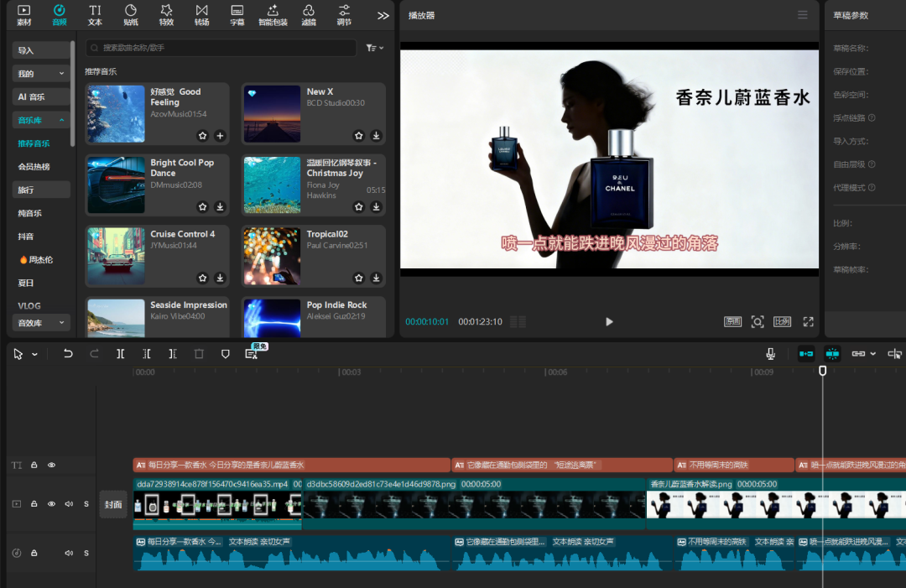Click the 导入 import button
Viewport: 906px width, 588px height.
click(x=40, y=50)
